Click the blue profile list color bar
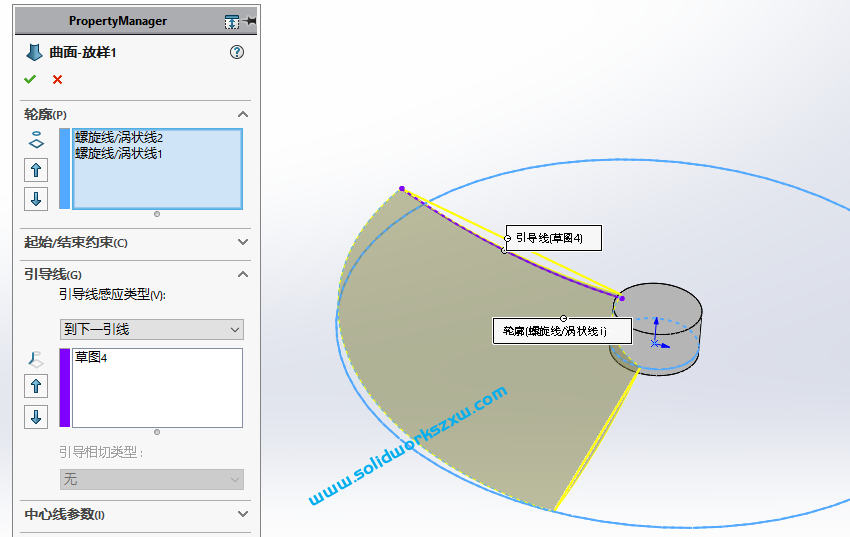The height and width of the screenshot is (537, 850). 65,169
